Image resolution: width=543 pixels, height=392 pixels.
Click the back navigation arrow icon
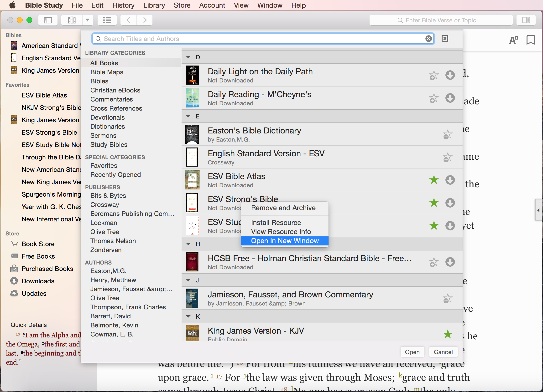[129, 20]
